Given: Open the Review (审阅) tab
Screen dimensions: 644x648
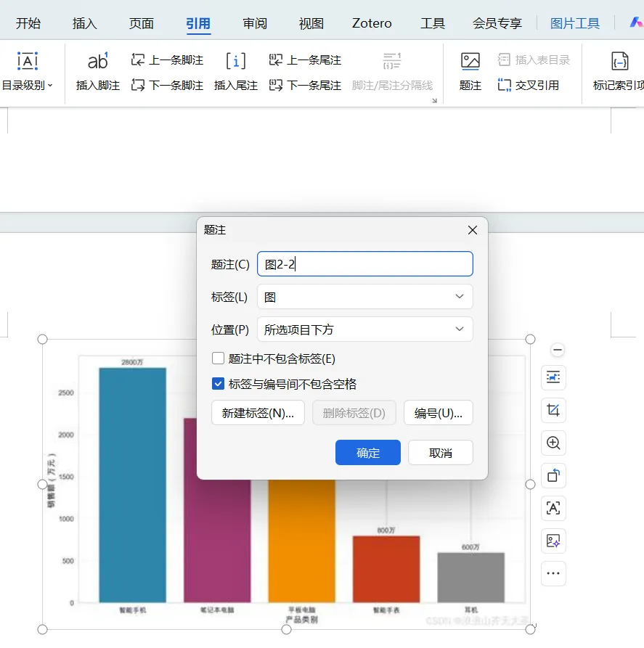Looking at the screenshot, I should pos(255,23).
